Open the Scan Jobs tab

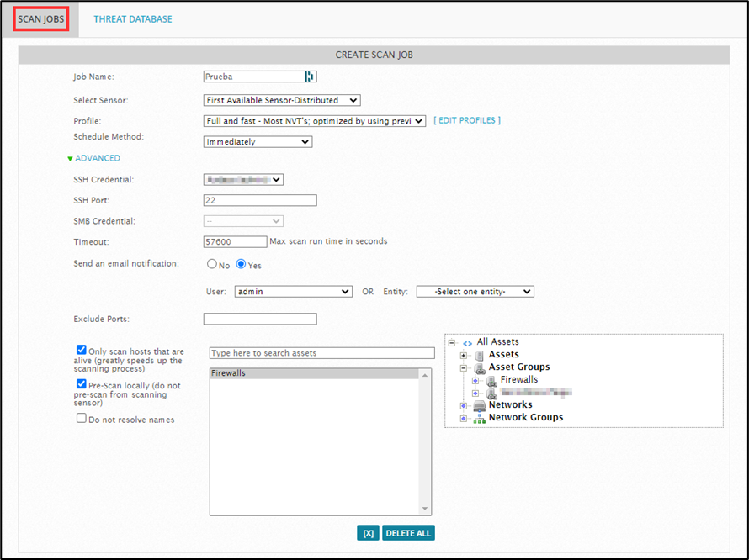click(x=41, y=19)
